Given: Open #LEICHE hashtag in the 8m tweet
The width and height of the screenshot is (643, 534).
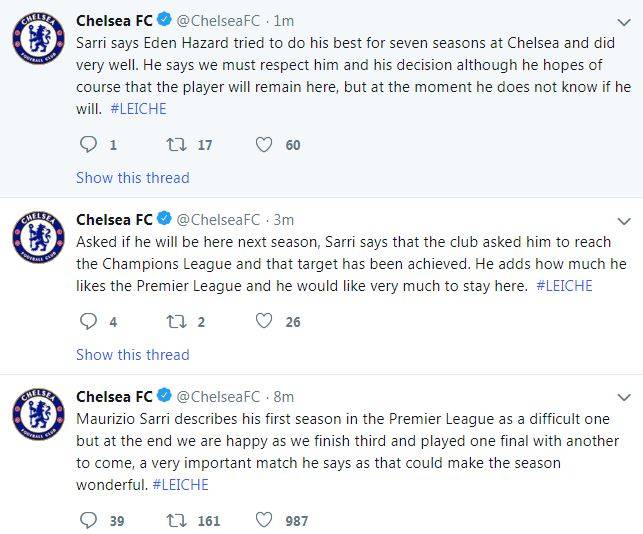Looking at the screenshot, I should pyautogui.click(x=180, y=485).
